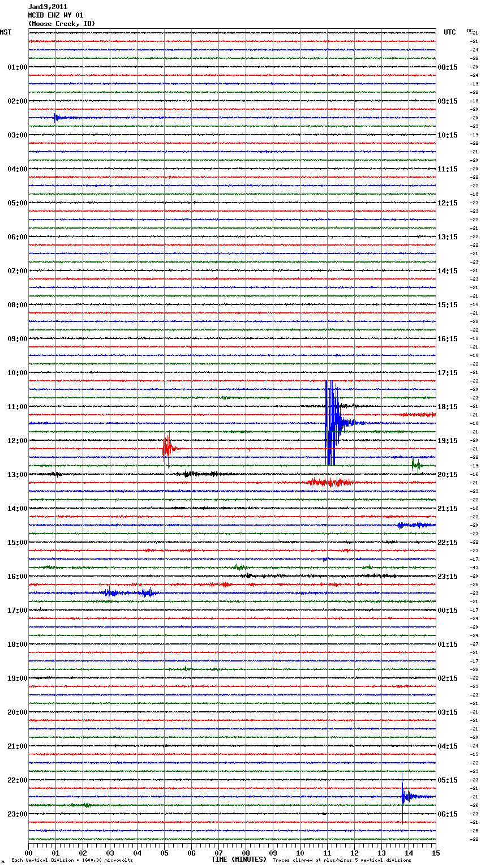
Task: Click the 05:15 UTC time label
Action: tap(448, 780)
